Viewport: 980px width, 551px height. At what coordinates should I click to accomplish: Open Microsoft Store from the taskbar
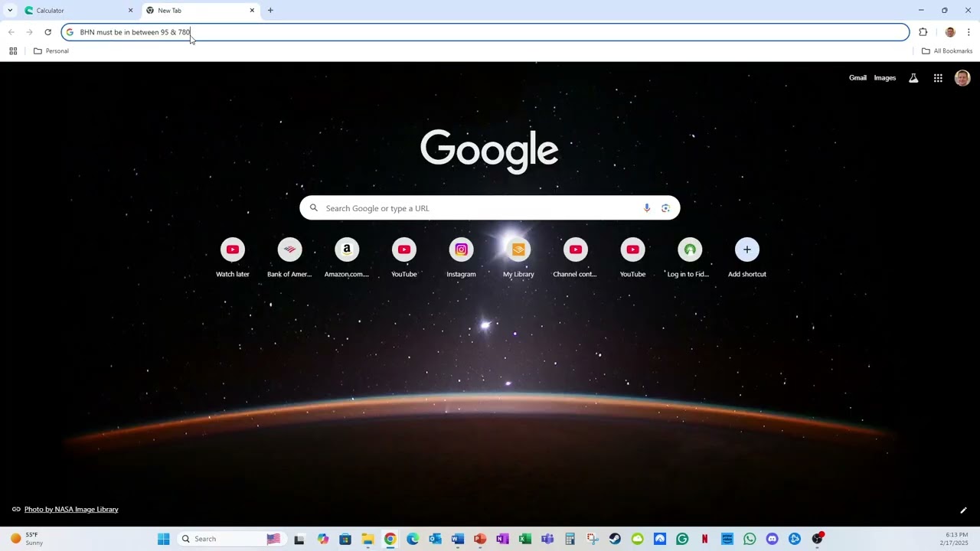345,539
